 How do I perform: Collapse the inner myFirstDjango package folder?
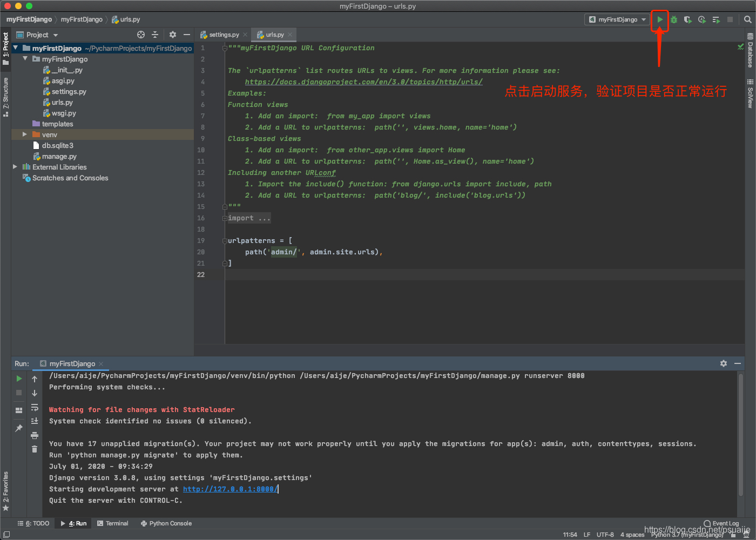pyautogui.click(x=25, y=59)
